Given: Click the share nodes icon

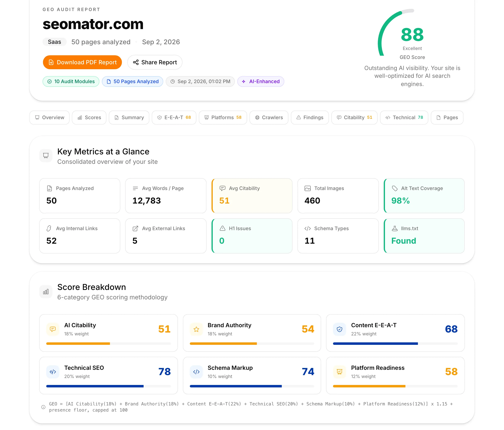Looking at the screenshot, I should [x=136, y=62].
